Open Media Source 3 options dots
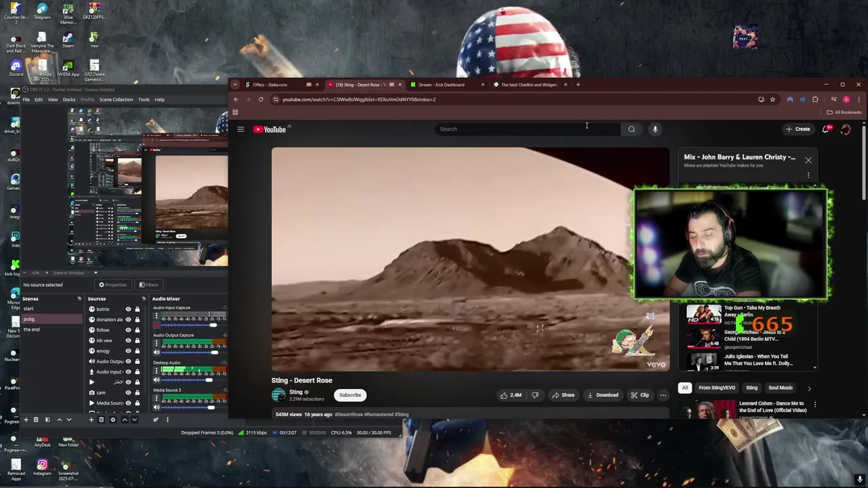The image size is (868, 488). tap(157, 398)
